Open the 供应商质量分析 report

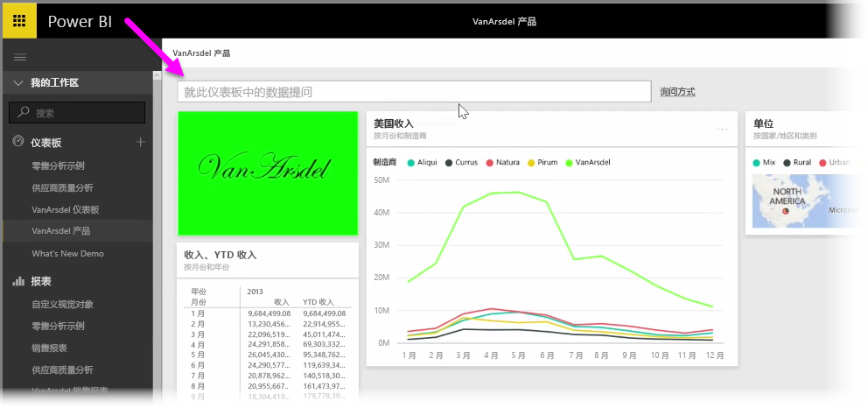pyautogui.click(x=62, y=369)
